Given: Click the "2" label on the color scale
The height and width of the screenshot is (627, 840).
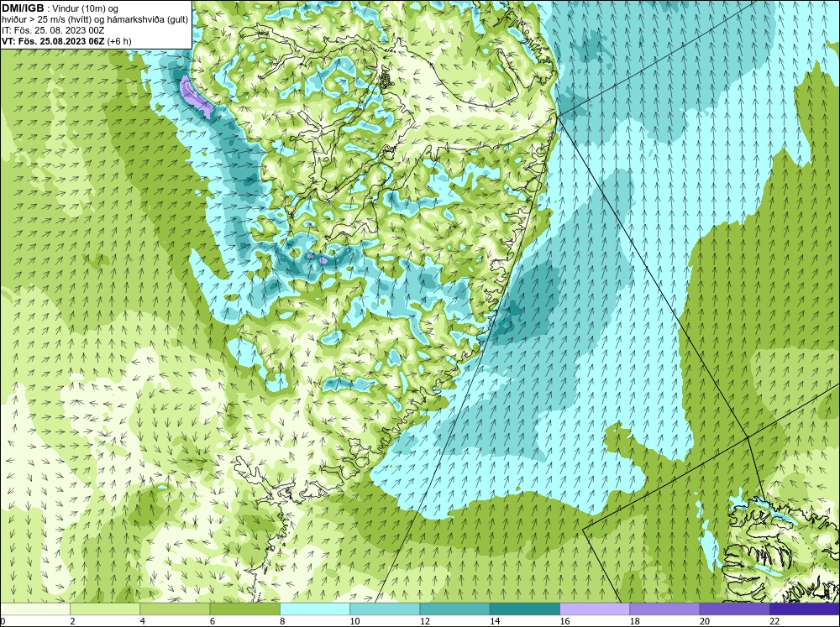Looking at the screenshot, I should [x=72, y=621].
